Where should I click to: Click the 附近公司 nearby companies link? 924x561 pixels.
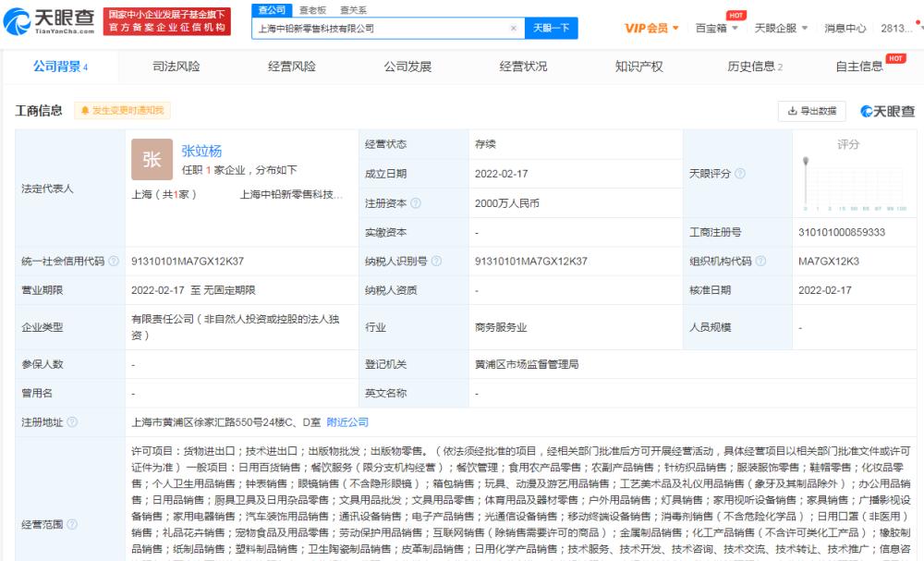[347, 422]
